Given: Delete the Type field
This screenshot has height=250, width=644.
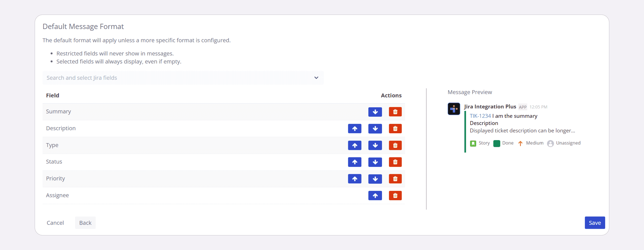Looking at the screenshot, I should point(395,145).
